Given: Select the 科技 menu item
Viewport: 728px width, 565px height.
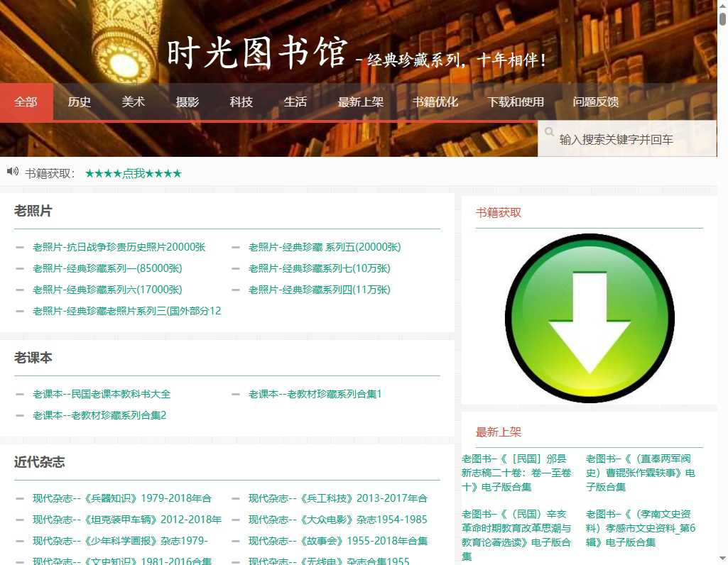Looking at the screenshot, I should click(x=241, y=102).
